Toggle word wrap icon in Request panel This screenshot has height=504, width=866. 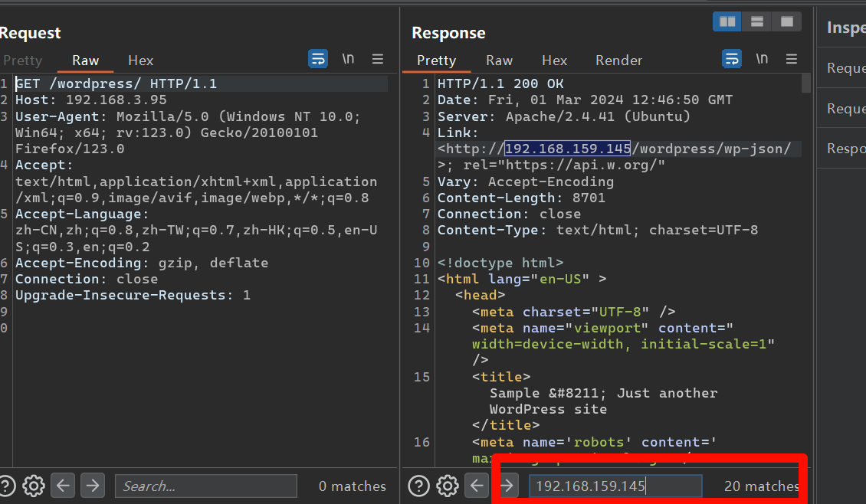pyautogui.click(x=318, y=59)
